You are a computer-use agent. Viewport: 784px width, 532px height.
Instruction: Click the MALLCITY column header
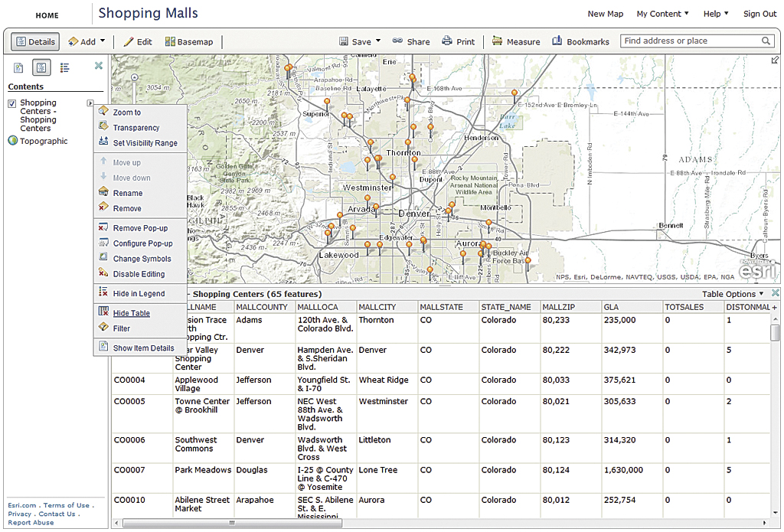[x=387, y=307]
